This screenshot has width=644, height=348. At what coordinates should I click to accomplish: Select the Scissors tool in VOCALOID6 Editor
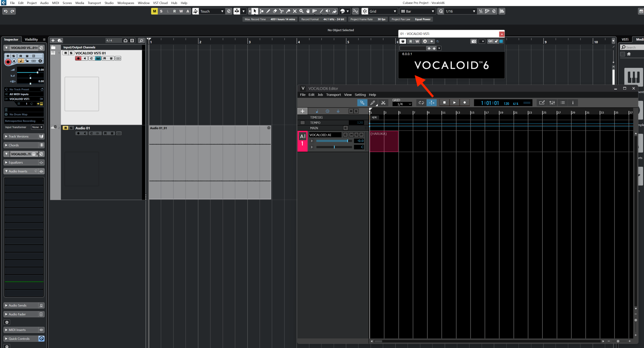(383, 103)
